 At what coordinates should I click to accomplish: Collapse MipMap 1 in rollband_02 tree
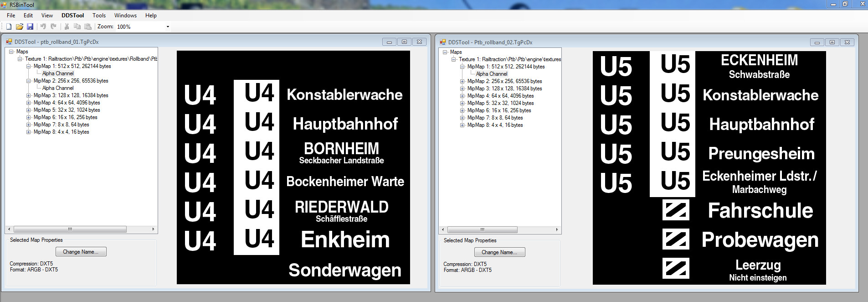tap(462, 67)
